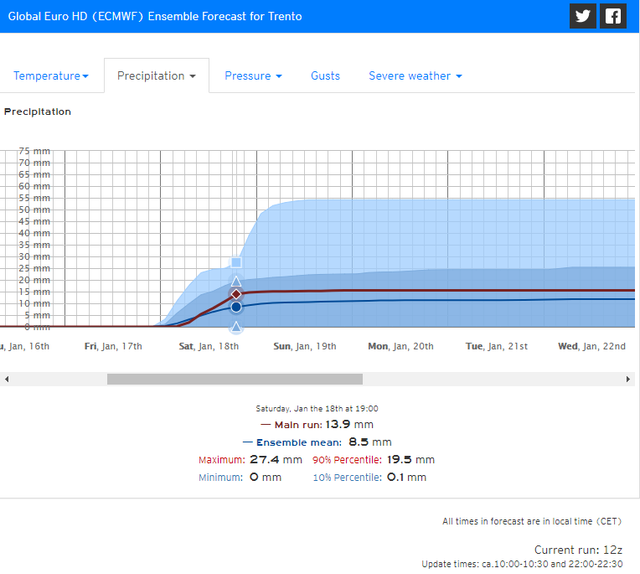Share forecast via Facebook icon

coord(613,16)
